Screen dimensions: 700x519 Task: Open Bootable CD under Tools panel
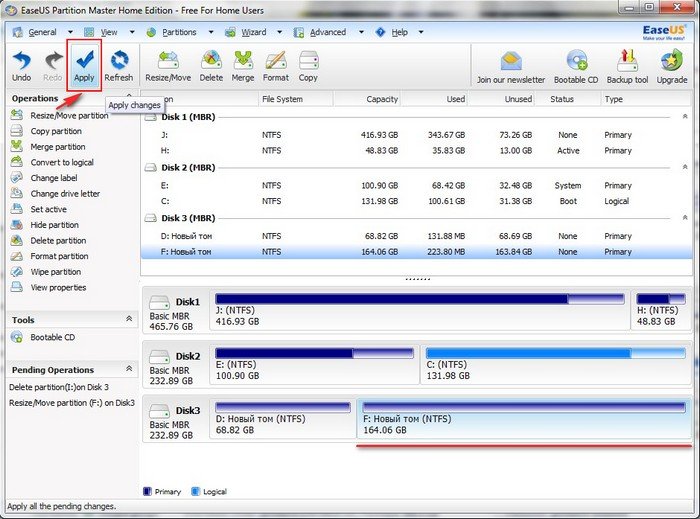(43, 337)
